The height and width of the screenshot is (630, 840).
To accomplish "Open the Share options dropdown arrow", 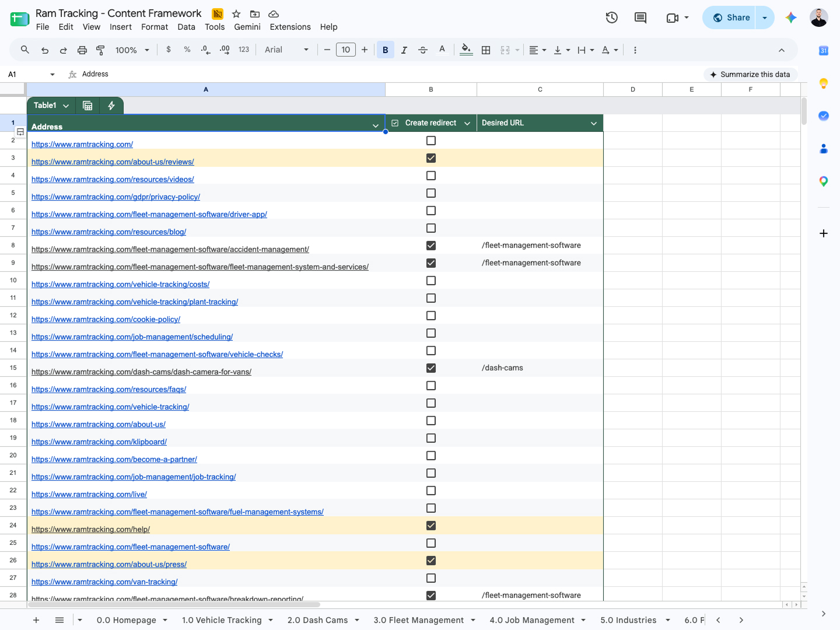I will 765,17.
